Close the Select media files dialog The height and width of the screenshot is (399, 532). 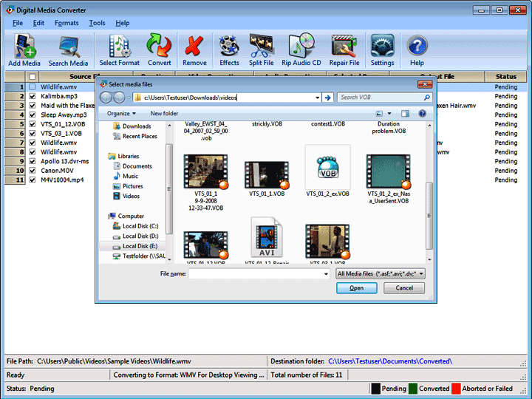425,84
